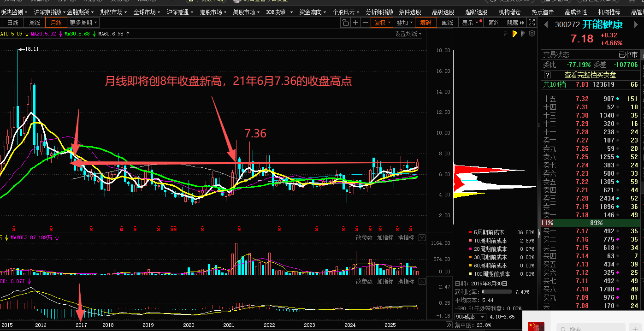Open 港股市场 menu
The width and height of the screenshot is (644, 331).
(213, 12)
